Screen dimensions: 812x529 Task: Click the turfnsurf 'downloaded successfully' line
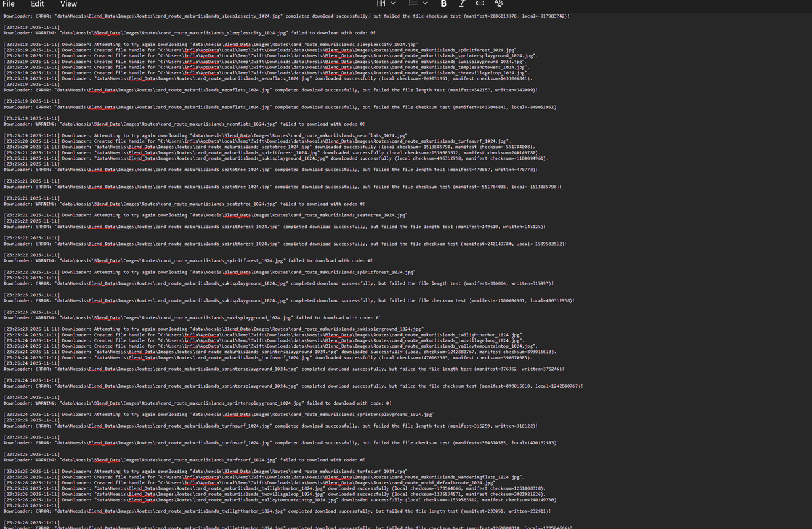pos(268,357)
